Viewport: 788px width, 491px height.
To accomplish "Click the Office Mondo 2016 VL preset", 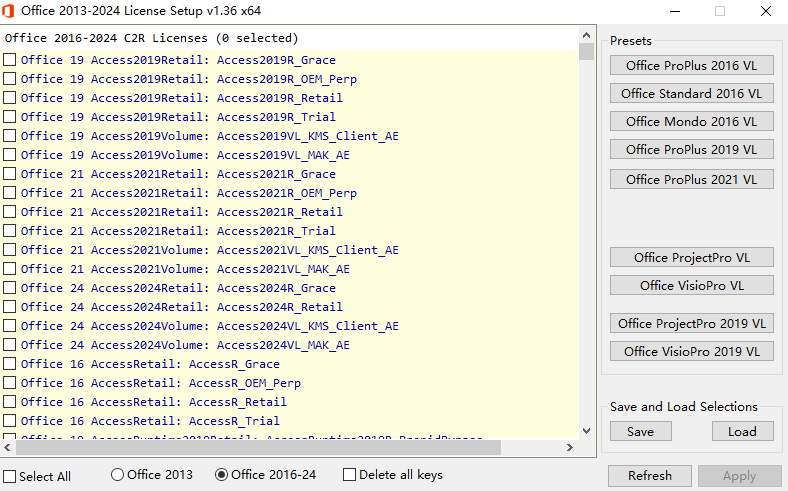I will click(691, 122).
